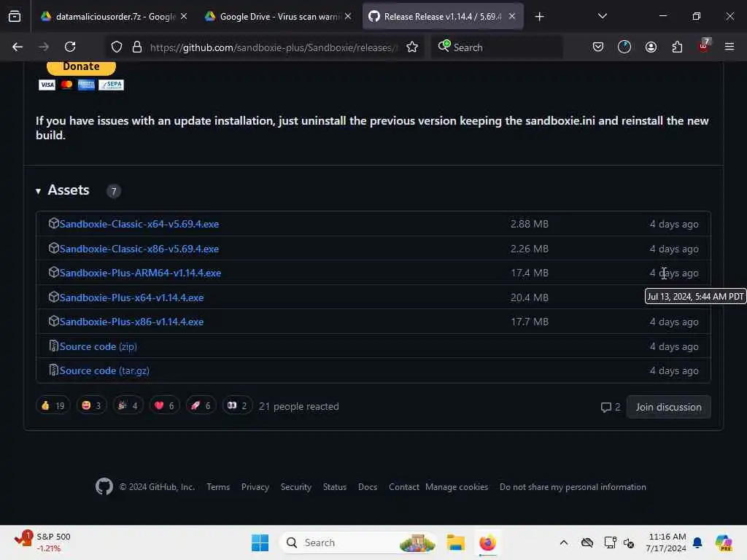Screen dimensions: 747x560
Task: Click the '21 people reacted' text
Action: (298, 407)
